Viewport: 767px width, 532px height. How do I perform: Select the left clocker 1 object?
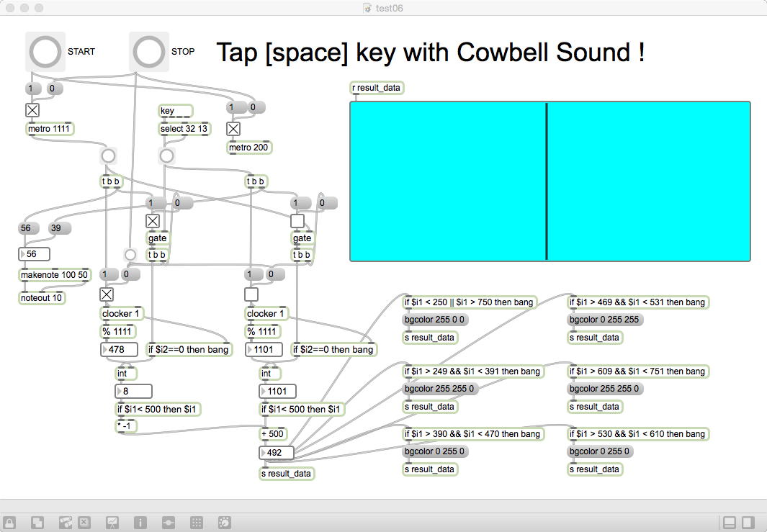tap(121, 314)
